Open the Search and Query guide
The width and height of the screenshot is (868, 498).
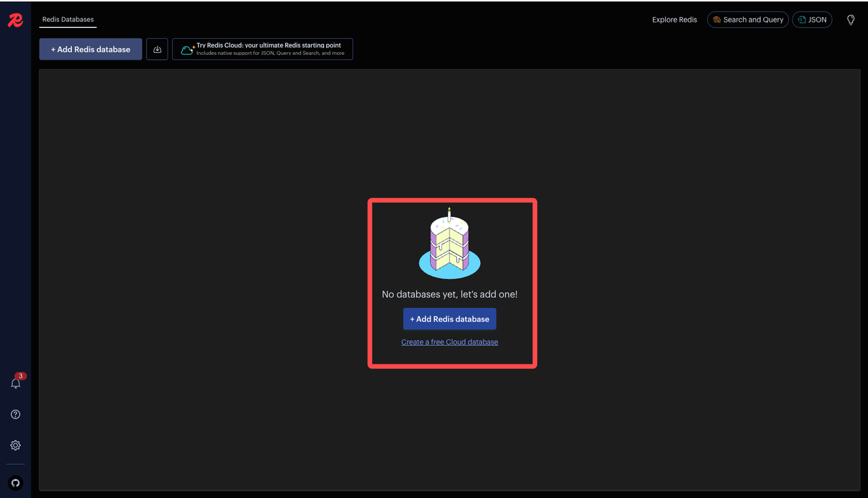(748, 20)
